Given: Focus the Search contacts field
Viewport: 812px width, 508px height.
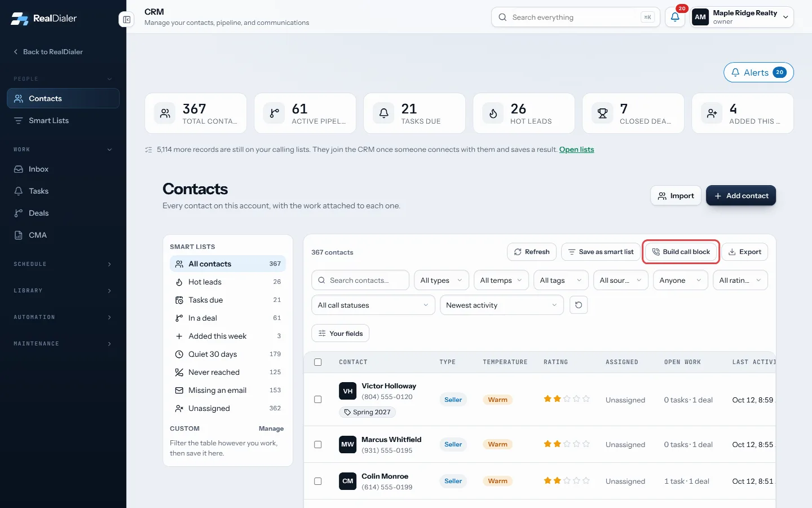Looking at the screenshot, I should pos(360,280).
